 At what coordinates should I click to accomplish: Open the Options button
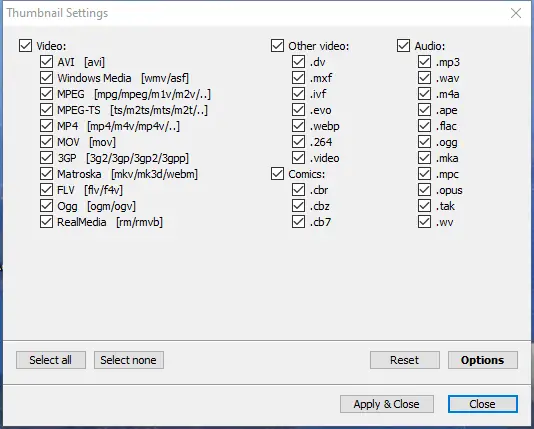click(x=483, y=360)
